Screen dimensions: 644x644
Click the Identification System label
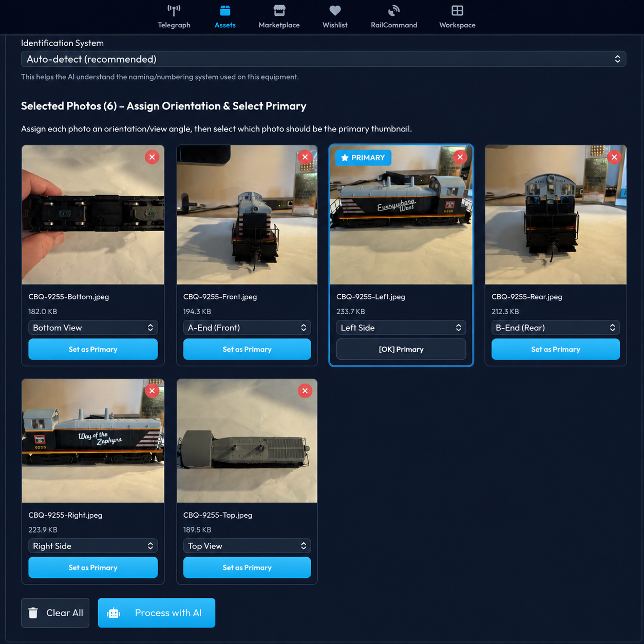(62, 43)
